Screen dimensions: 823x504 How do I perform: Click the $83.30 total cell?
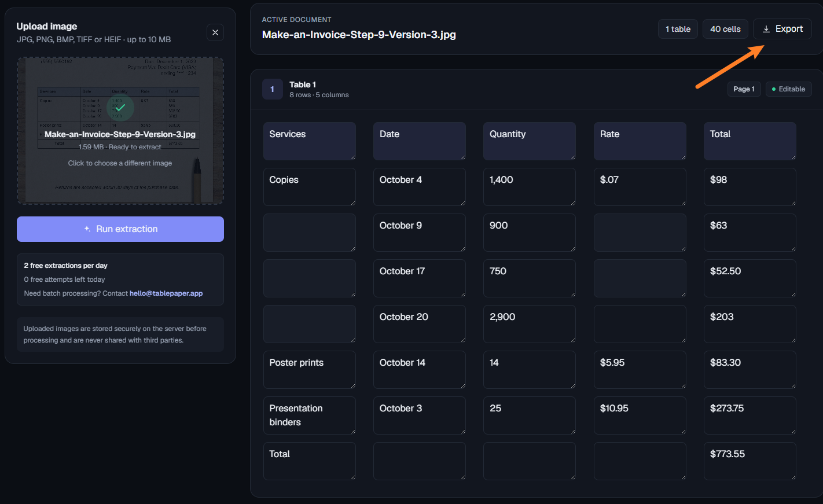pyautogui.click(x=750, y=370)
